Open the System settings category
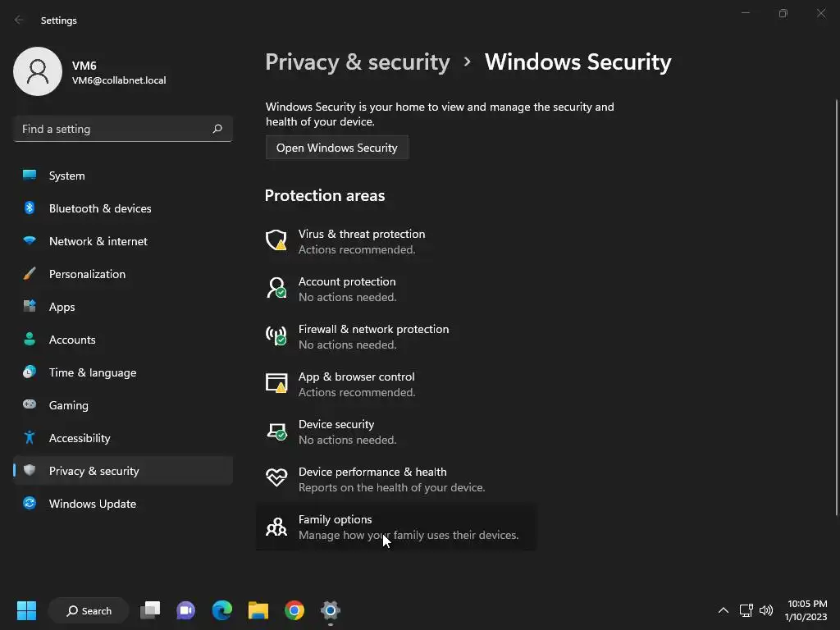 pyautogui.click(x=66, y=176)
